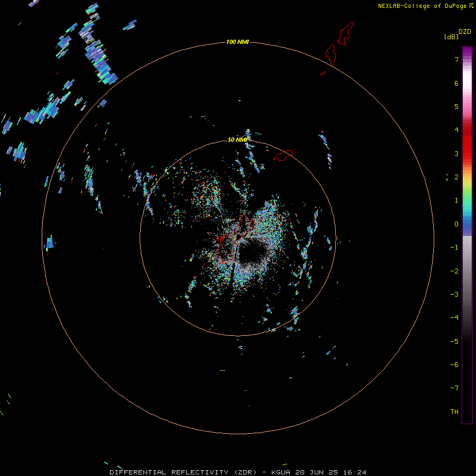Screen dimensions: 476x476
Task: Click the 50 NMI range ring label
Action: click(x=237, y=140)
